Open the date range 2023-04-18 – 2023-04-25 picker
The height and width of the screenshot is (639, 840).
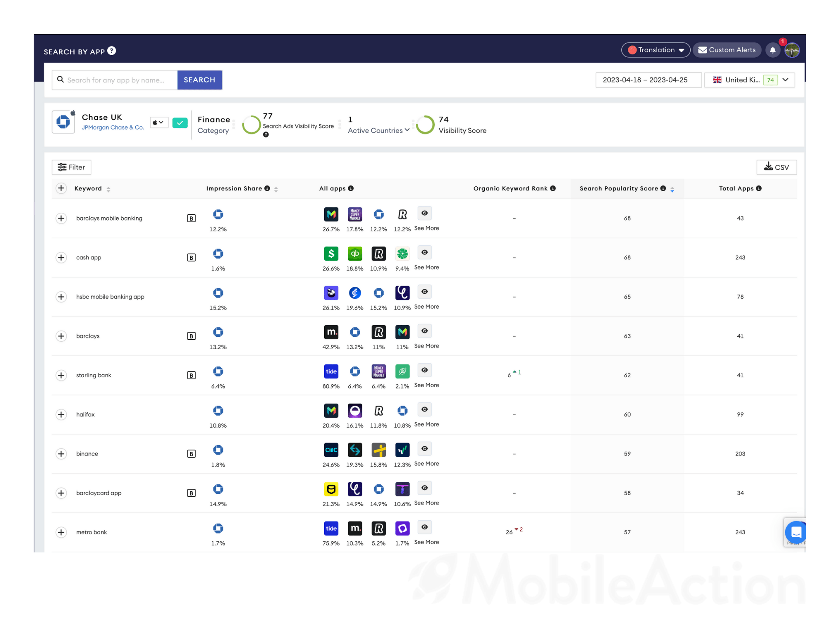coord(648,80)
